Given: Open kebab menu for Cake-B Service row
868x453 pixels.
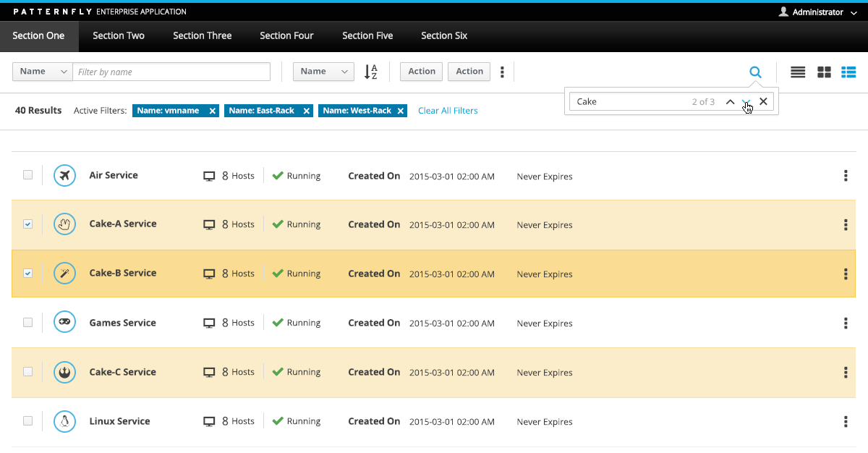Looking at the screenshot, I should [x=846, y=274].
